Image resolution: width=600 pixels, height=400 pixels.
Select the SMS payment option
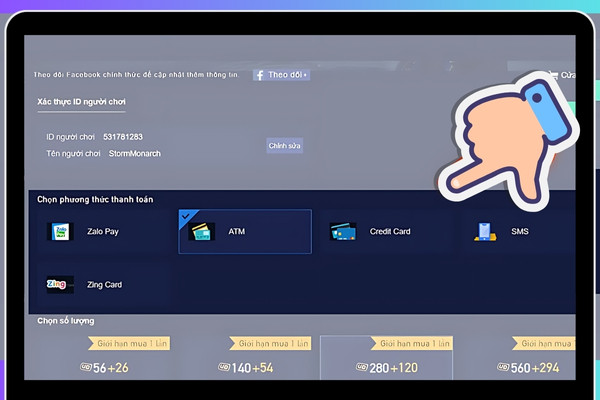pyautogui.click(x=518, y=231)
